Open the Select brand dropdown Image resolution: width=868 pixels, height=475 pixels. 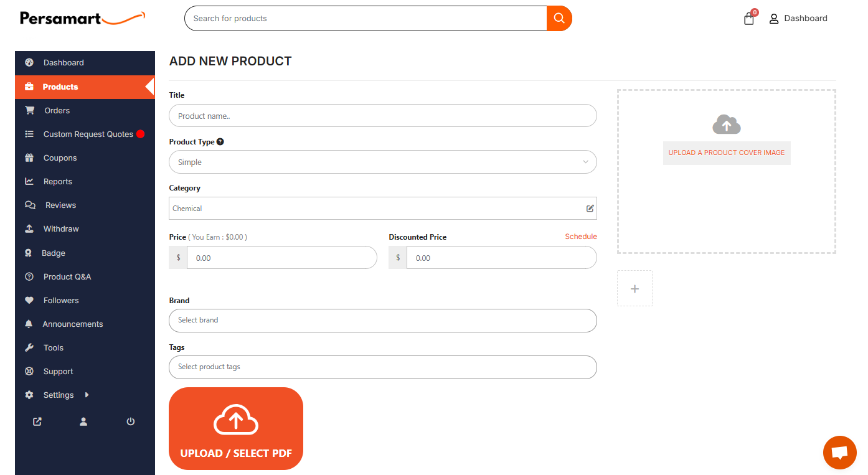tap(382, 320)
